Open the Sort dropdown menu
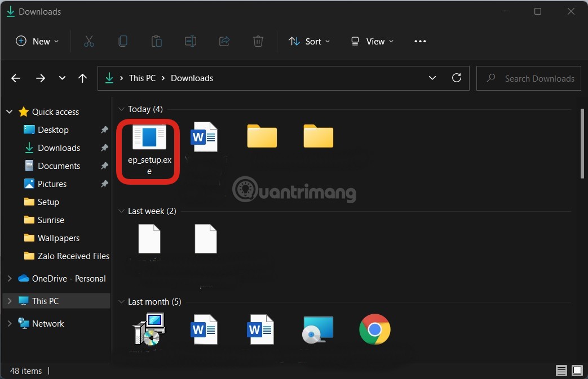This screenshot has width=588, height=379. [x=309, y=41]
